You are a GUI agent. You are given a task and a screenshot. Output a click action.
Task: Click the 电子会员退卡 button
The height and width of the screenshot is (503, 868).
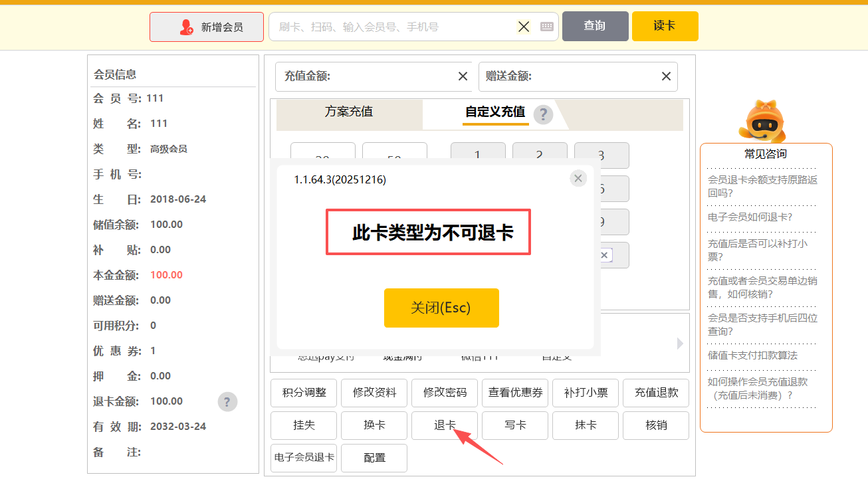(x=304, y=458)
